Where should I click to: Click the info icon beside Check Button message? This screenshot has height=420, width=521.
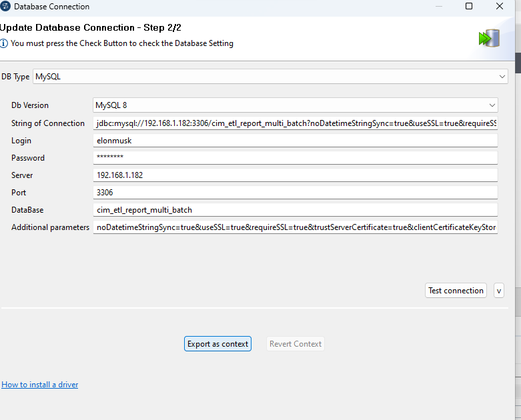tap(5, 43)
